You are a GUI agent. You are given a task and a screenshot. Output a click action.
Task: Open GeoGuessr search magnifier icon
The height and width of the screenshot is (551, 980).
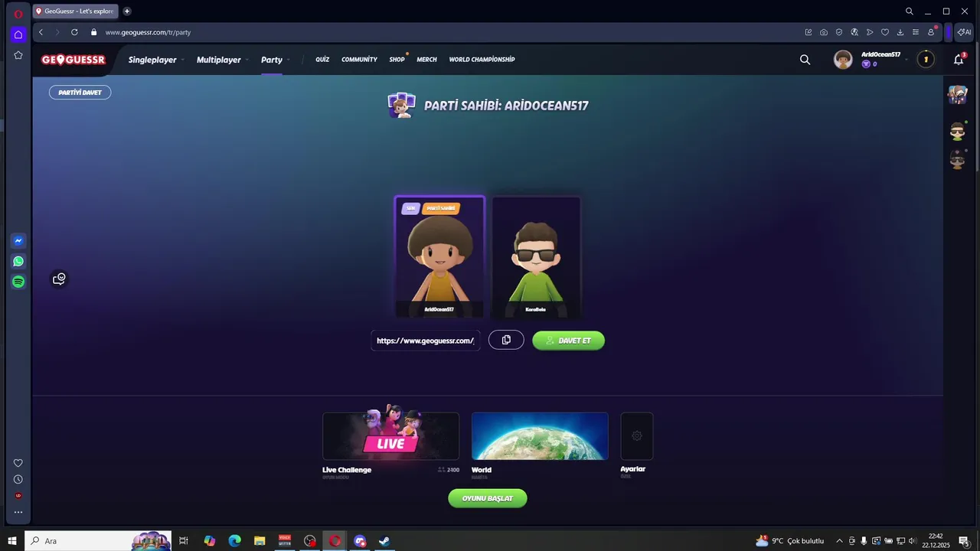pos(805,60)
